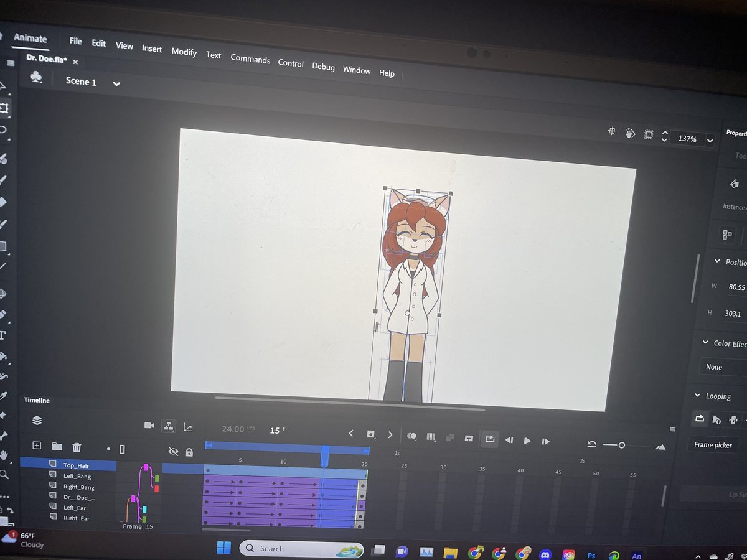Select the Eyedropper tool

pos(3,396)
